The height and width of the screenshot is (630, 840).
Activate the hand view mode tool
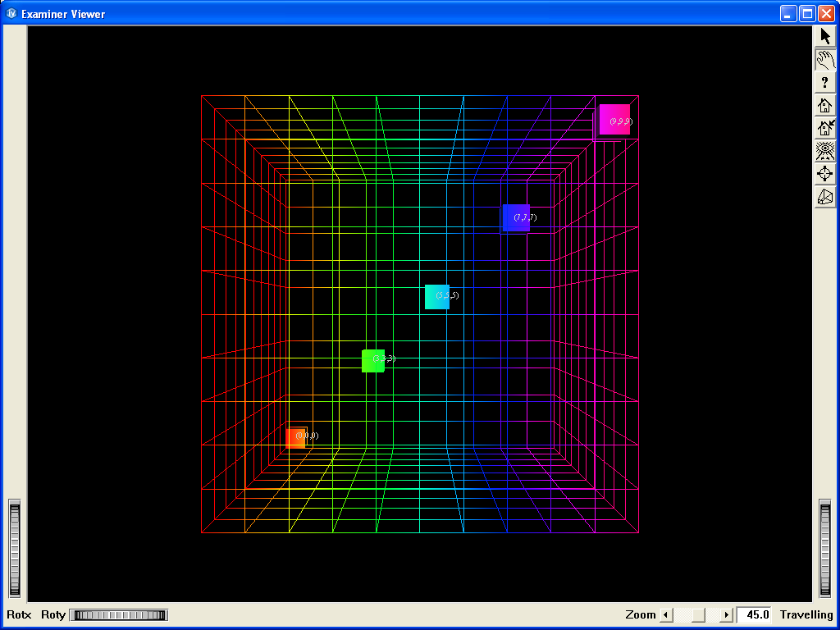pyautogui.click(x=825, y=59)
